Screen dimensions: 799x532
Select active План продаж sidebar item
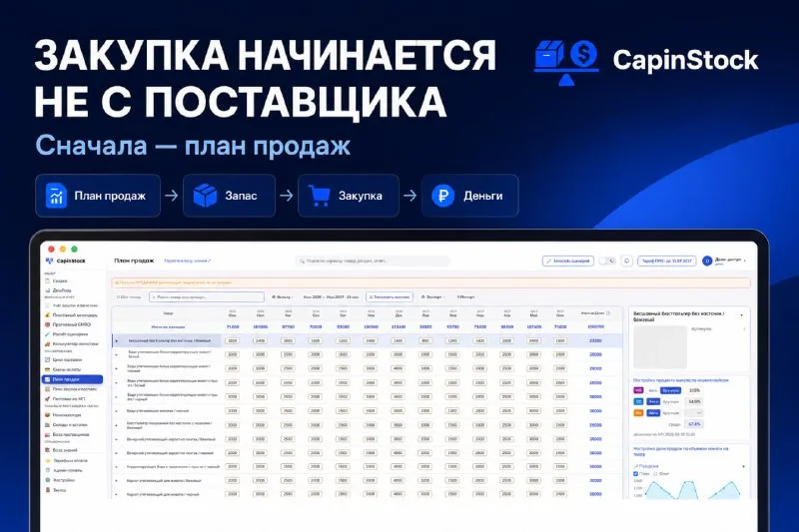coord(72,379)
